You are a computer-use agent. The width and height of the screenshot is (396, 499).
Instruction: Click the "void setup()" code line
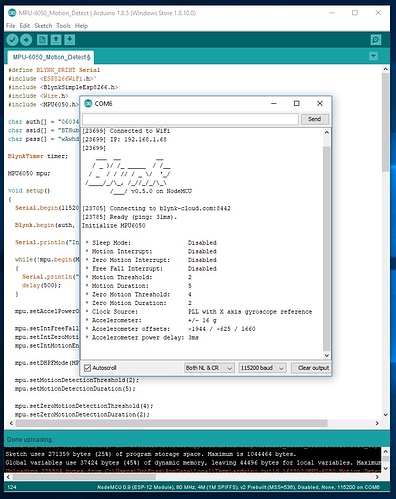tap(29, 191)
